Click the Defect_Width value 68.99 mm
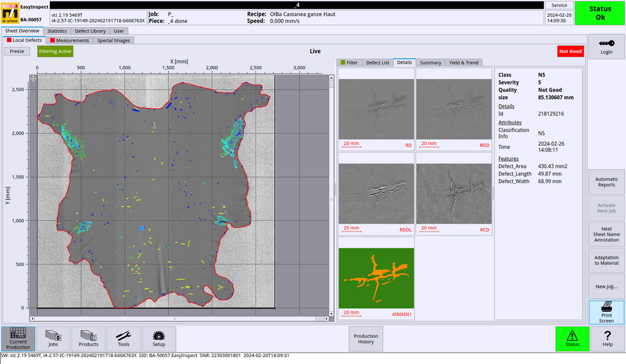This screenshot has height=364, width=626. pos(549,181)
